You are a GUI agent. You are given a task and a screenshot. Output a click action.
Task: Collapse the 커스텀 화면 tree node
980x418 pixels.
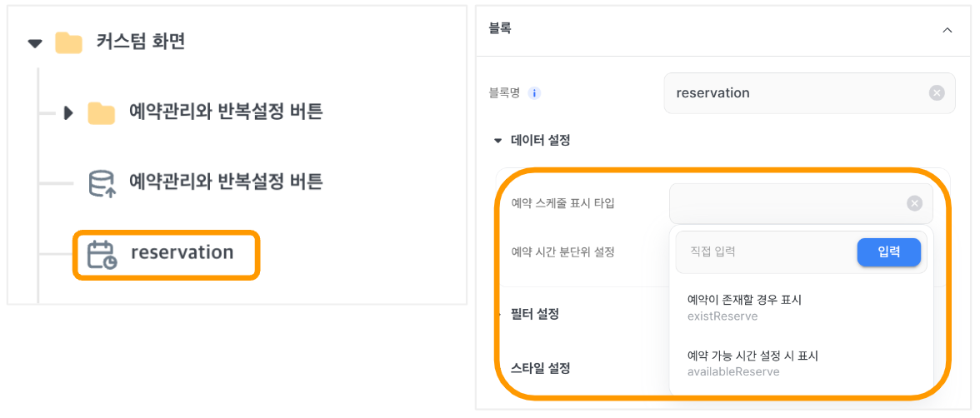point(36,43)
